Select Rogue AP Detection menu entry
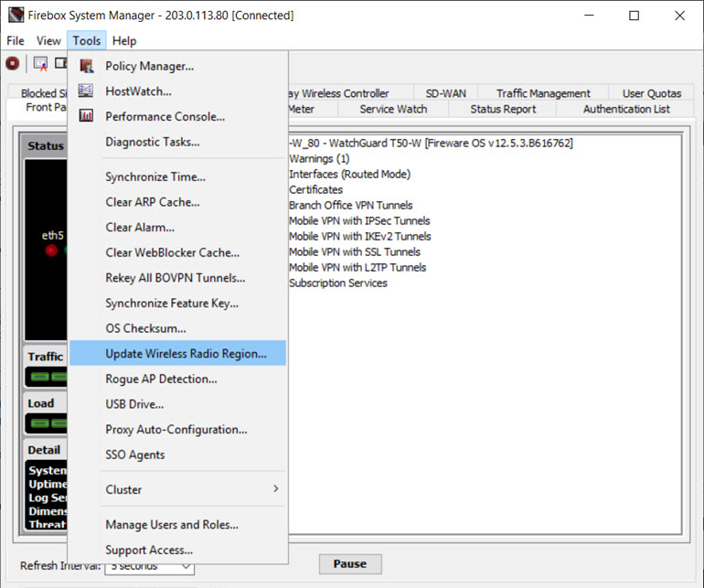704x588 pixels. [x=161, y=379]
